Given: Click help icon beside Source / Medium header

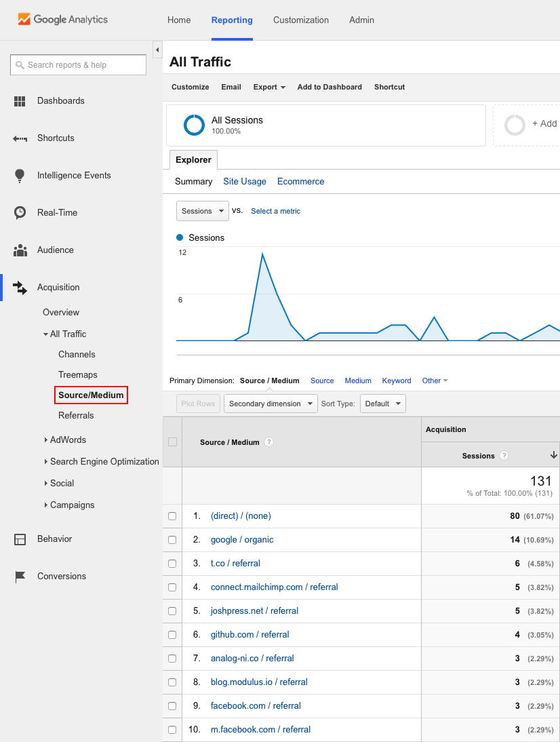Looking at the screenshot, I should [x=268, y=442].
